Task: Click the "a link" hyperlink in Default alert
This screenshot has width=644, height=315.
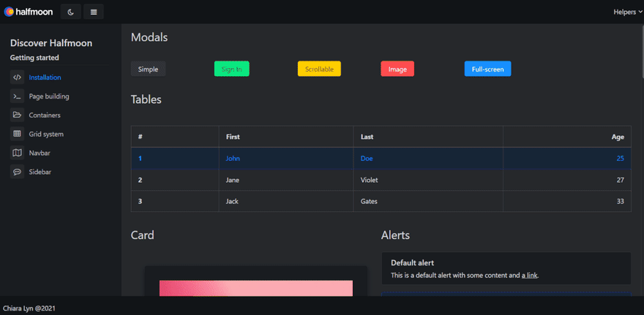Action: pyautogui.click(x=529, y=276)
